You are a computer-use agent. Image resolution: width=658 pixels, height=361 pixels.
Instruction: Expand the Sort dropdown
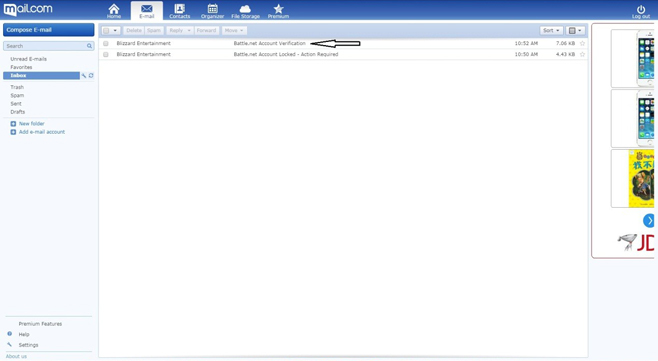point(551,31)
